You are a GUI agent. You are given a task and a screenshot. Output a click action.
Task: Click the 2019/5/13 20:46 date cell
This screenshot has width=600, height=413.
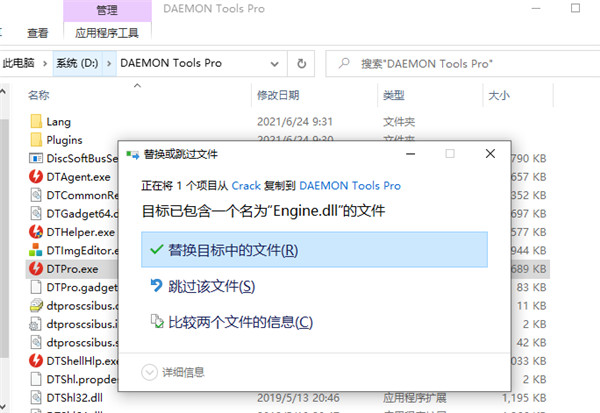[298, 398]
